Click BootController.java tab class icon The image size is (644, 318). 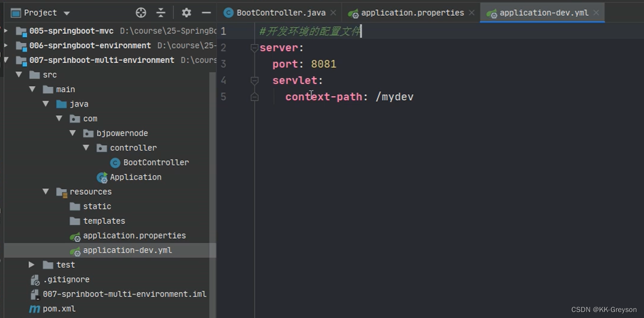(x=228, y=13)
